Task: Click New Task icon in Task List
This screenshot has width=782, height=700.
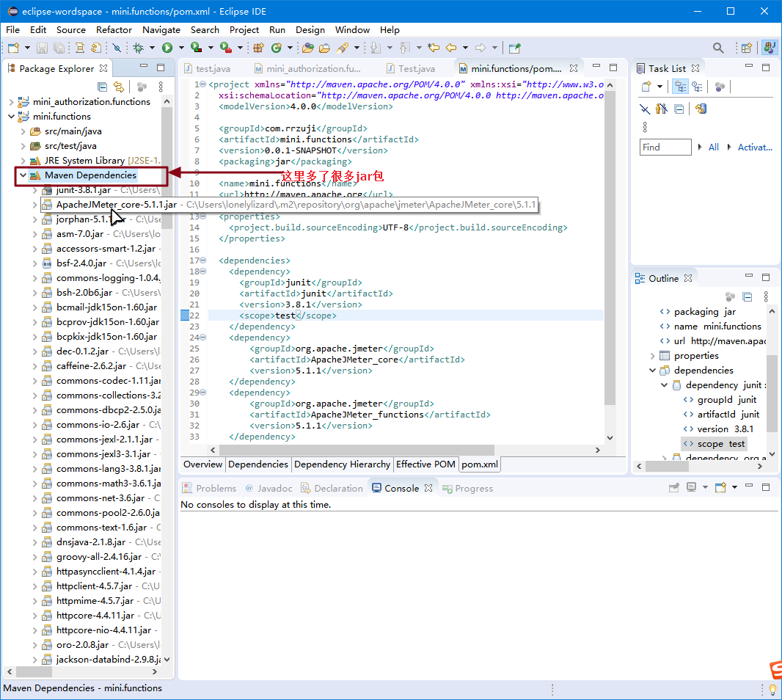Action: pos(646,87)
